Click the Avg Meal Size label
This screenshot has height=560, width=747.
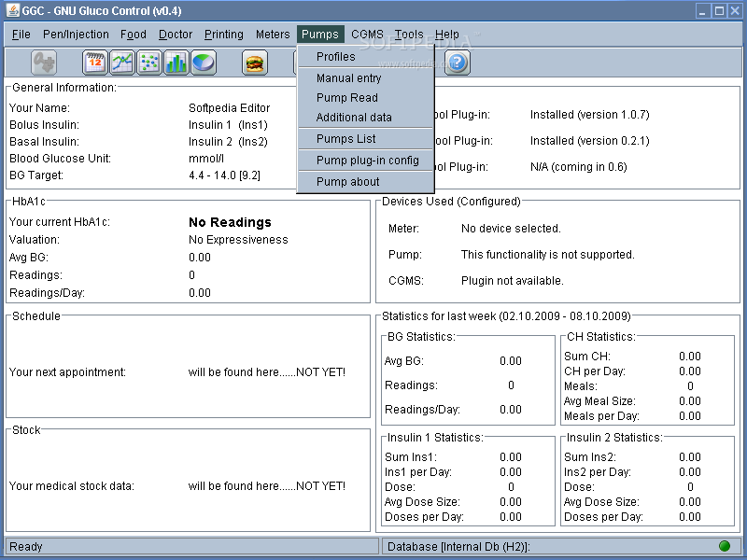point(599,401)
